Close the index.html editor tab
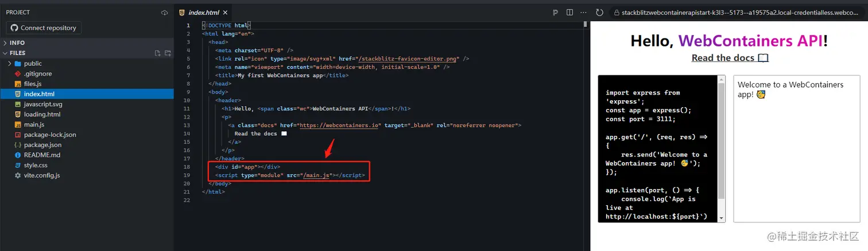The image size is (868, 251). tap(225, 13)
